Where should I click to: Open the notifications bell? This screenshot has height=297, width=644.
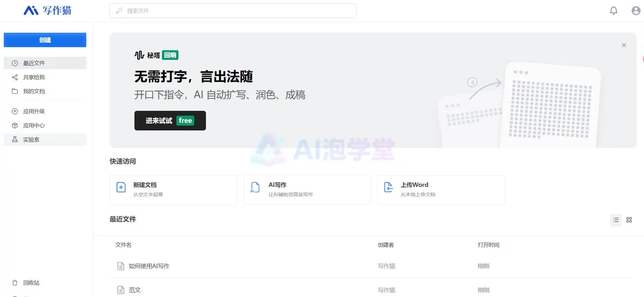(613, 11)
